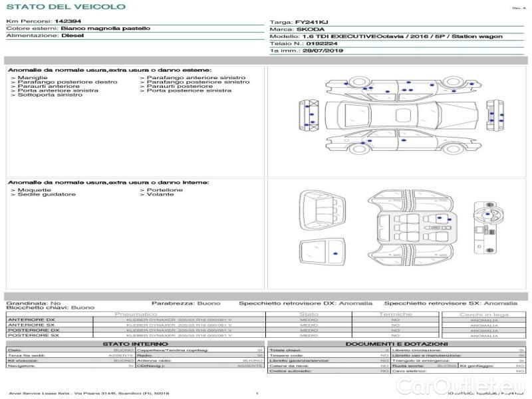Click the 'STATO INTERNO' section header
The image size is (532, 399).
tap(135, 344)
